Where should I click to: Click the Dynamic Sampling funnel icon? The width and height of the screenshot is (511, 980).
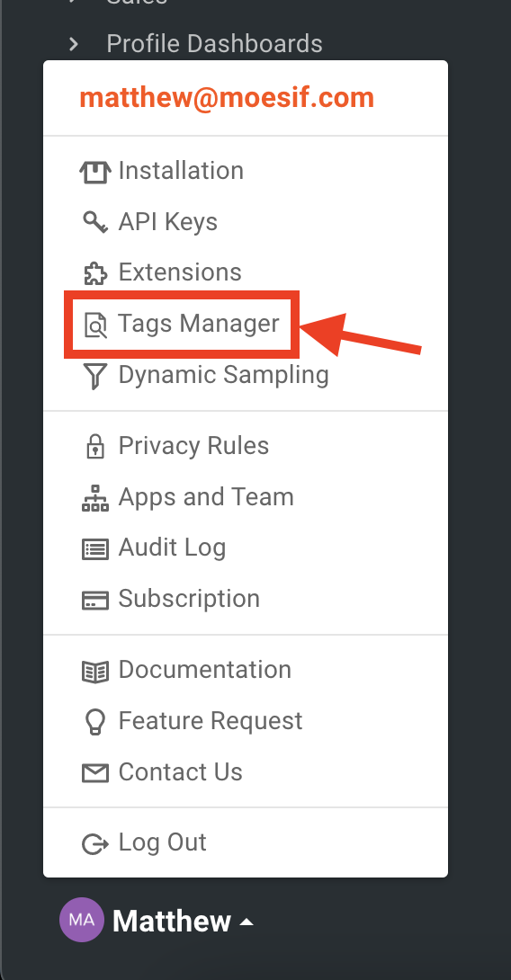(x=95, y=376)
